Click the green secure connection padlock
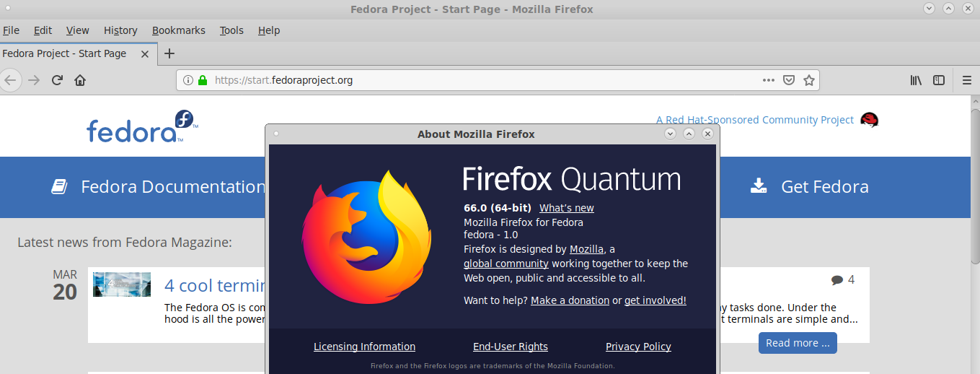 point(203,80)
